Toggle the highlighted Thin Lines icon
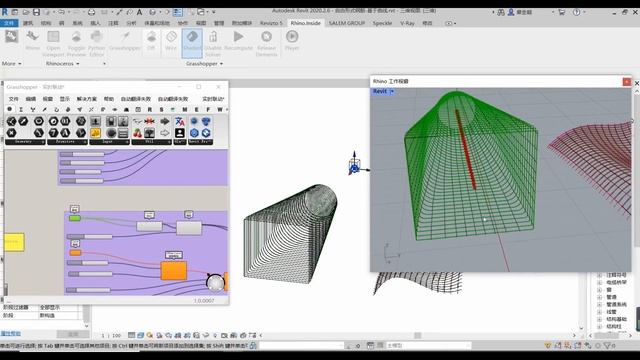The width and height of the screenshot is (640, 360). click(178, 12)
